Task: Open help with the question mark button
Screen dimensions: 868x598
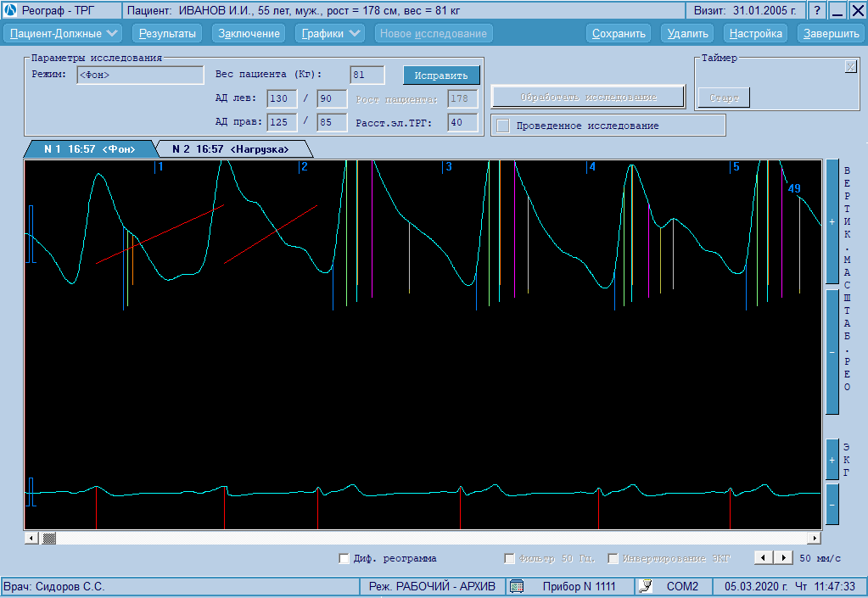Action: point(817,10)
